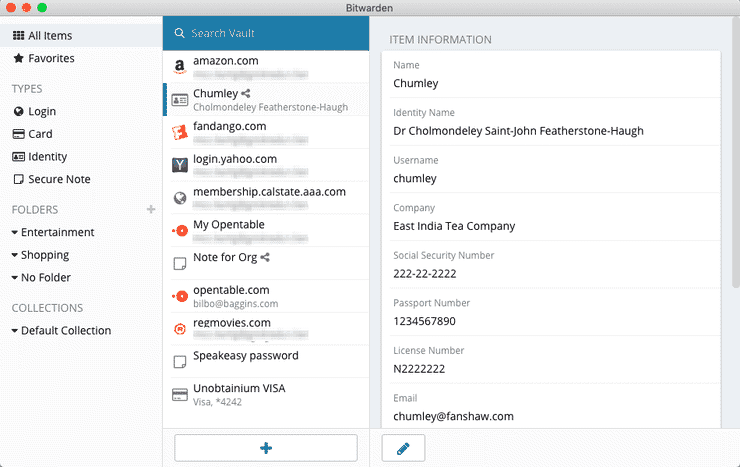Click the Unobtainium VISA card icon
The height and width of the screenshot is (467, 740).
point(179,395)
